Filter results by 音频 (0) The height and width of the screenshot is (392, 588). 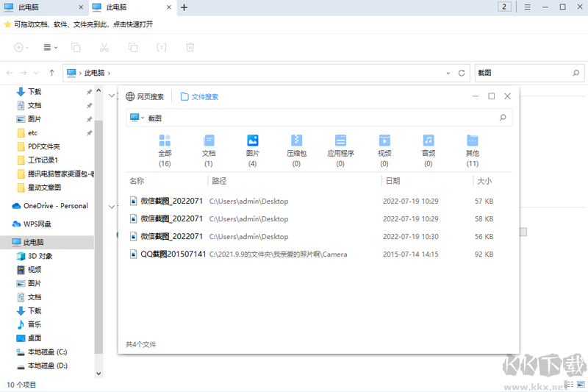click(x=429, y=151)
